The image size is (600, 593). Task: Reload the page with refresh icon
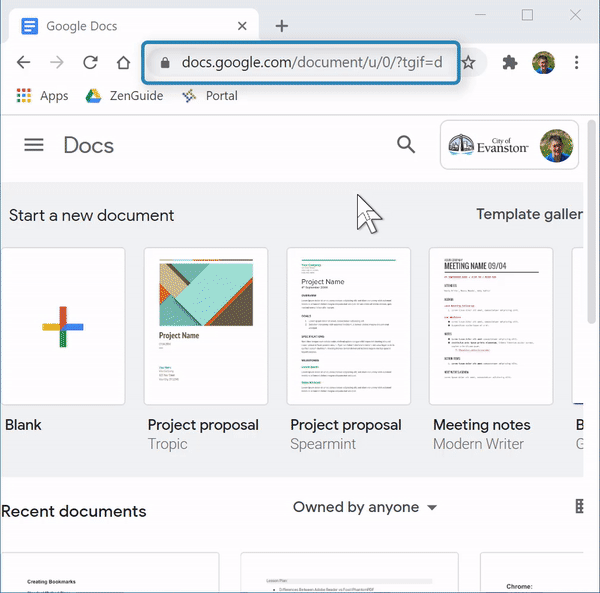tap(90, 62)
